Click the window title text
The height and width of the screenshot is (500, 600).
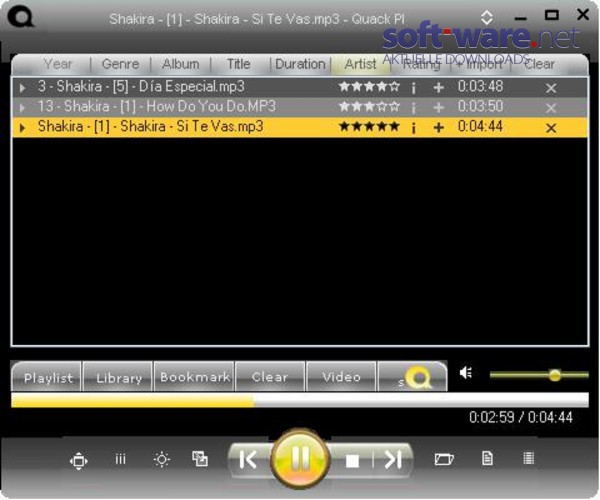(256, 19)
